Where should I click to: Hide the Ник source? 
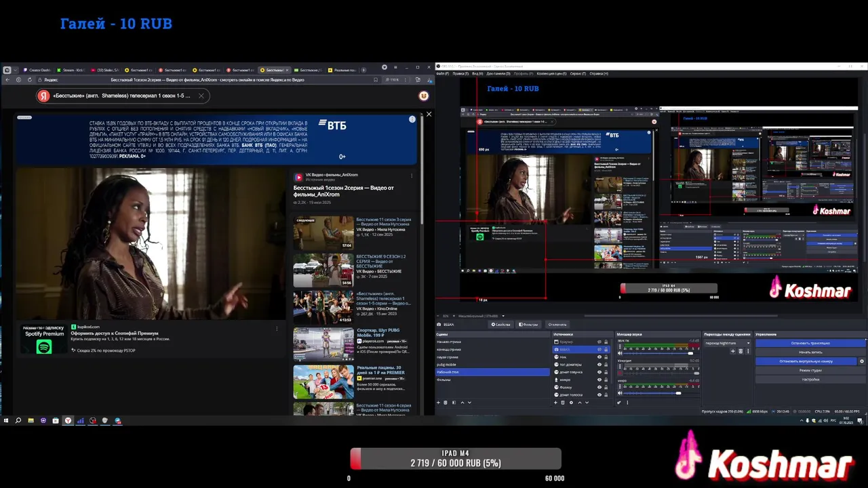599,357
